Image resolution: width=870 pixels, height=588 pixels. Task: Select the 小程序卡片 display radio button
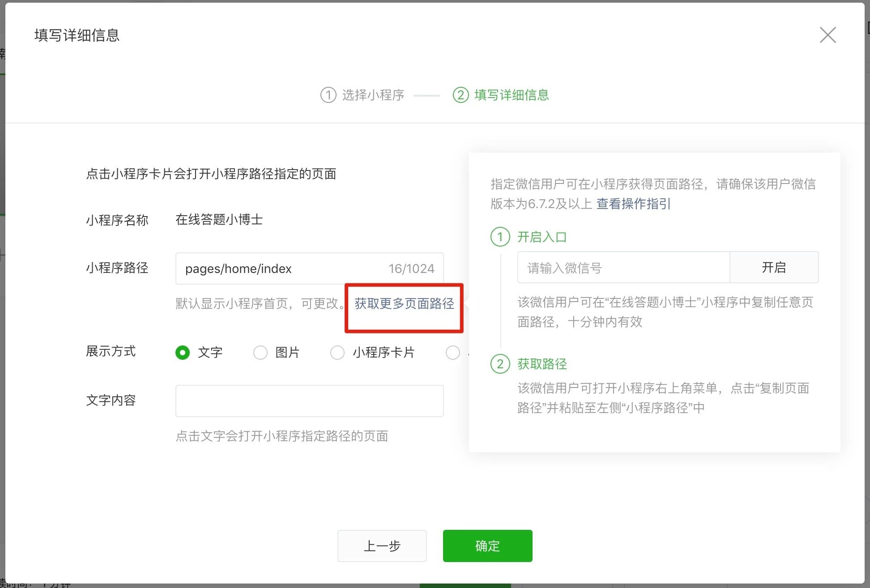(337, 353)
